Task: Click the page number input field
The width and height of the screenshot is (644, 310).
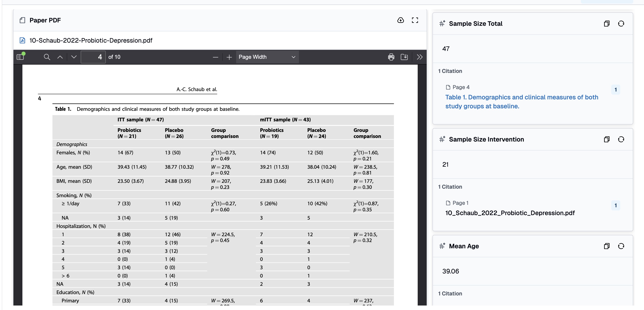Action: point(93,57)
